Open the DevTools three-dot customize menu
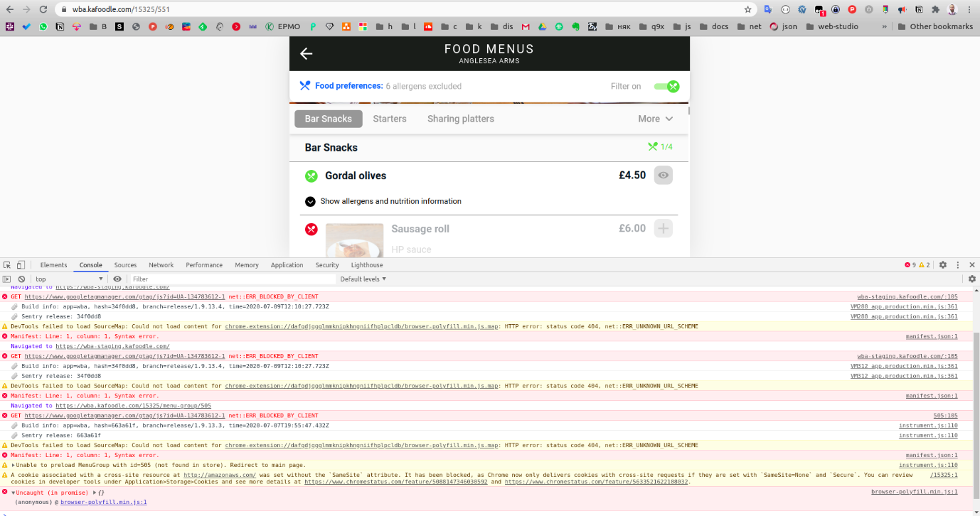This screenshot has width=980, height=516. pos(959,264)
